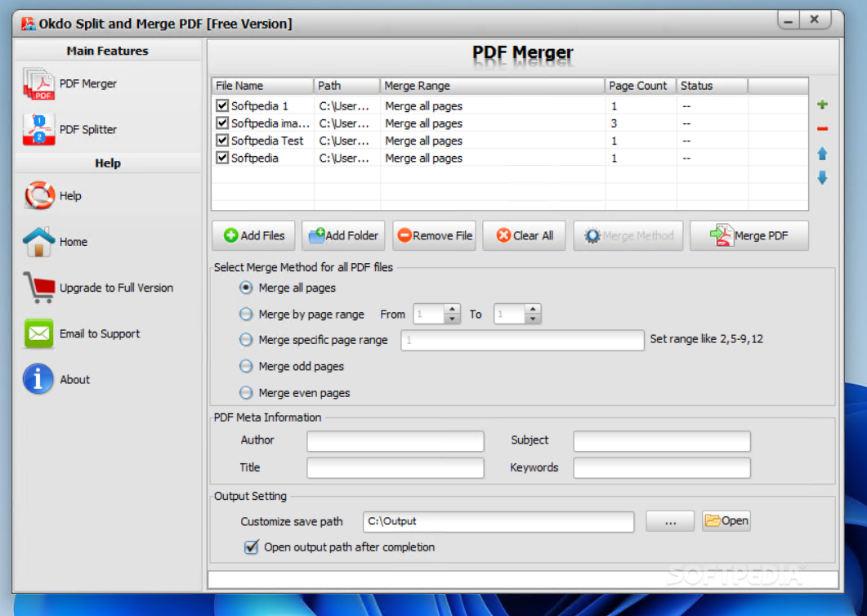Viewport: 867px width, 616px height.
Task: Open Email to Support entry
Action: (x=100, y=333)
